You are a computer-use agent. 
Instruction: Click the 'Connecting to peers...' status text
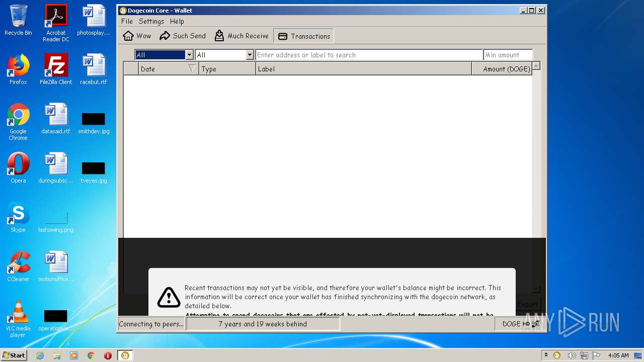pos(151,324)
